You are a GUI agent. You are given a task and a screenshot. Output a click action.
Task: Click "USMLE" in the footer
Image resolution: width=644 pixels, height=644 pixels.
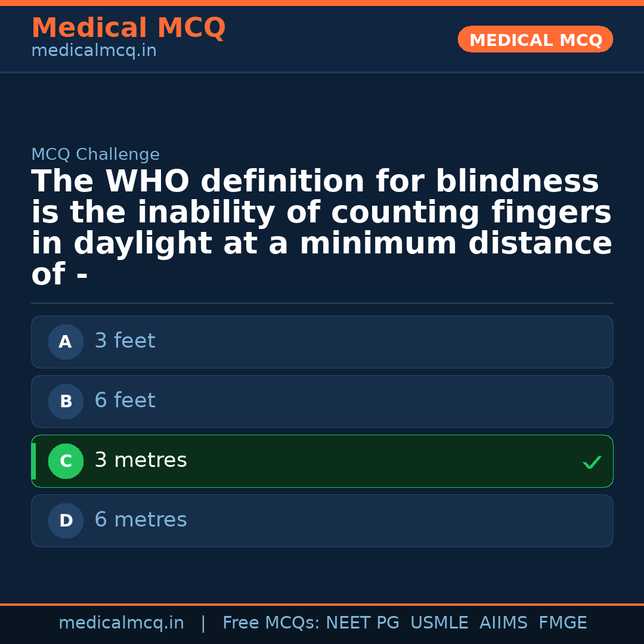[x=439, y=623]
